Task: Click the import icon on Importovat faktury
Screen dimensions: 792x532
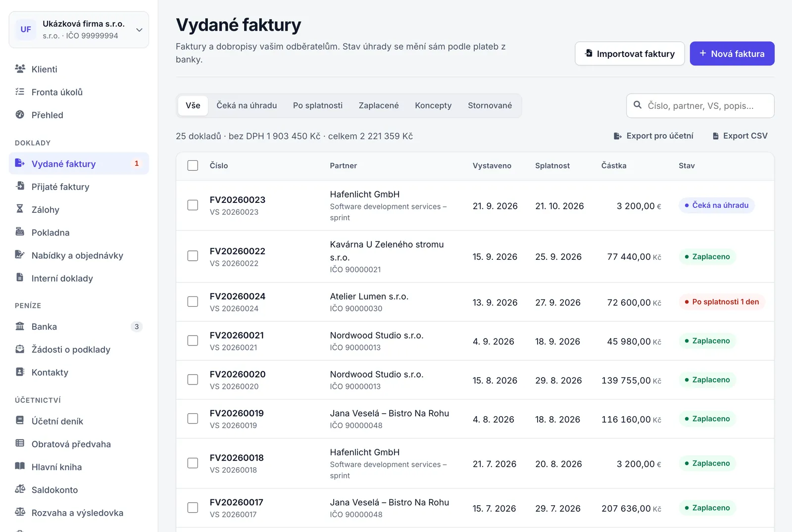Action: [589, 53]
